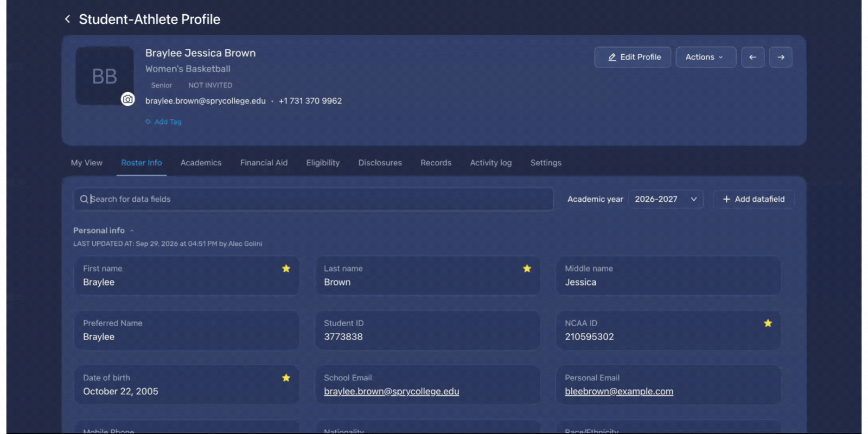
Task: Click the Personal Email link bleebrown@example.com
Action: coord(619,391)
